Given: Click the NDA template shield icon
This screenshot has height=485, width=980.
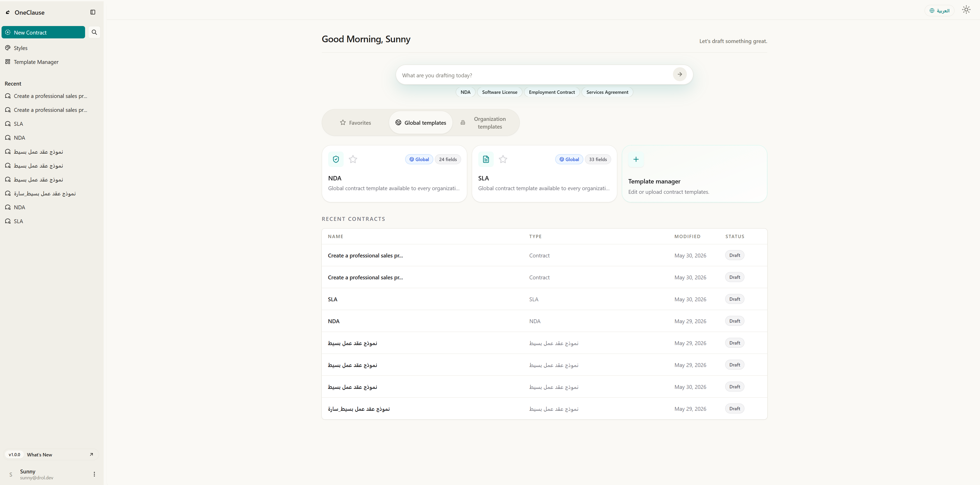Looking at the screenshot, I should point(336,159).
